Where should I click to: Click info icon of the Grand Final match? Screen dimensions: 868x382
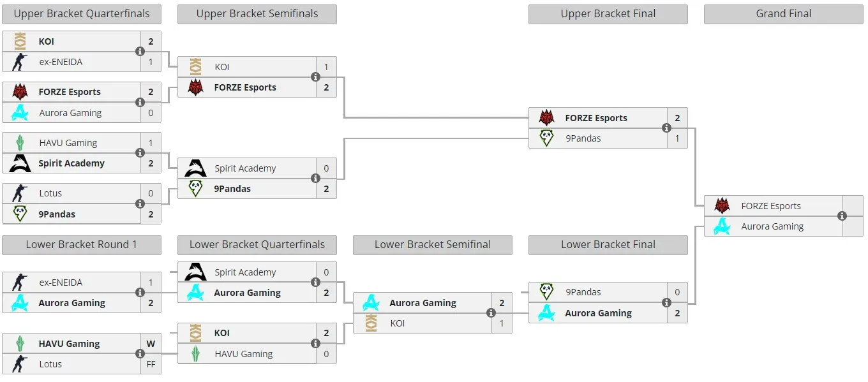click(x=842, y=216)
